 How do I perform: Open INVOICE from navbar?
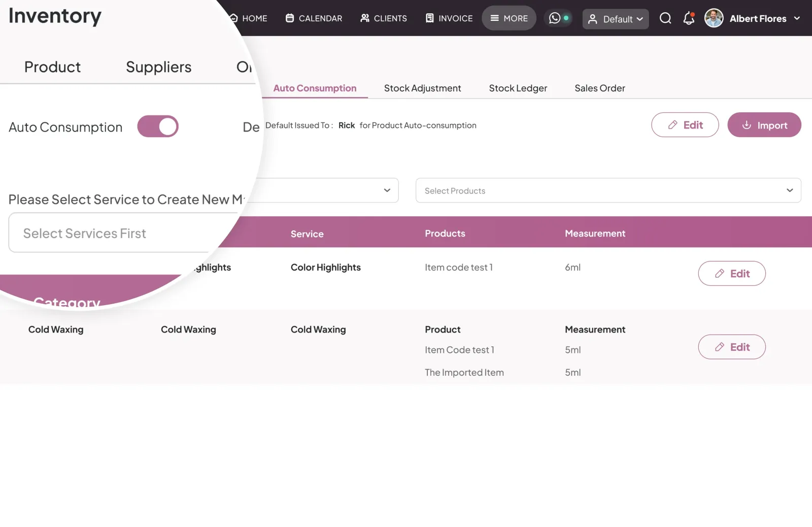point(449,18)
